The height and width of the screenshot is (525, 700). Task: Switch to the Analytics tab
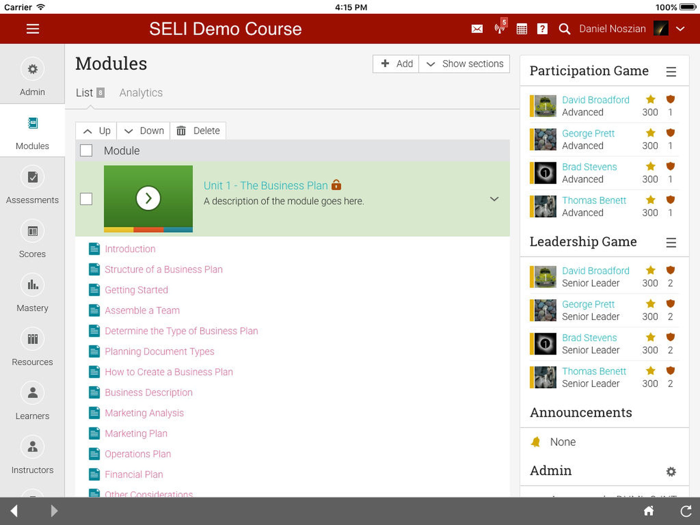coord(141,93)
